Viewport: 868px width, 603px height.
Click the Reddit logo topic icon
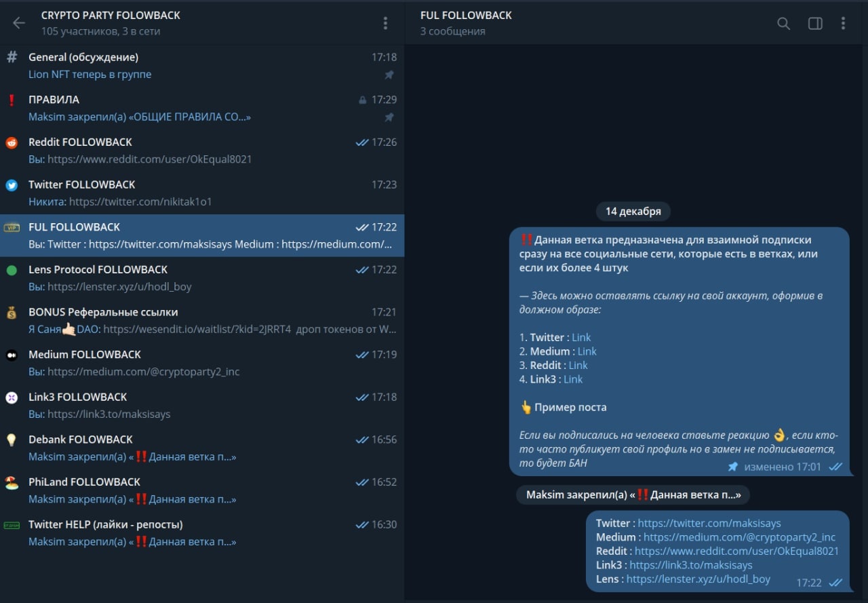tap(12, 142)
